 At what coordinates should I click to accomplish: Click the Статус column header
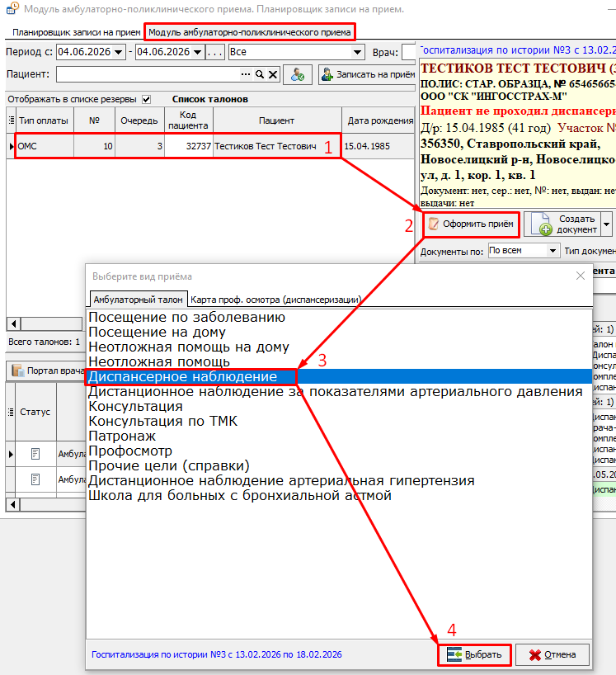35,412
